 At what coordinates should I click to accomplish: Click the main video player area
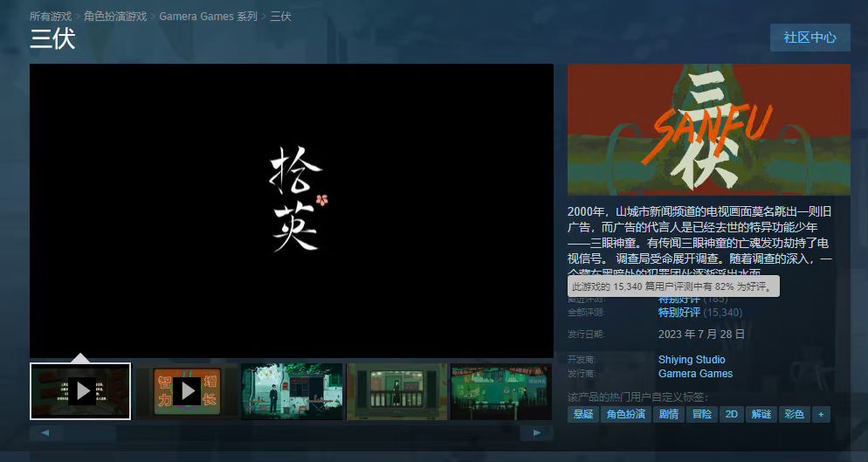(x=292, y=210)
